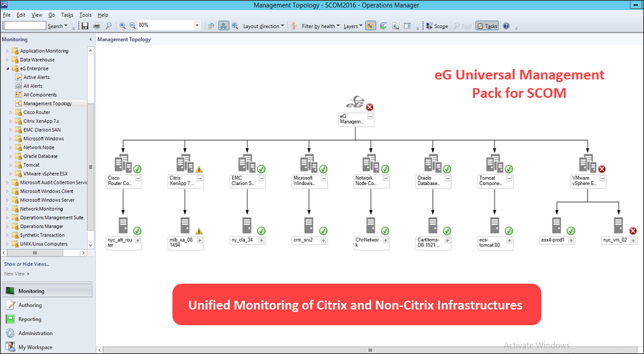Click the zoom to fit icon
Viewport: 644px width, 354px height.
[x=235, y=26]
